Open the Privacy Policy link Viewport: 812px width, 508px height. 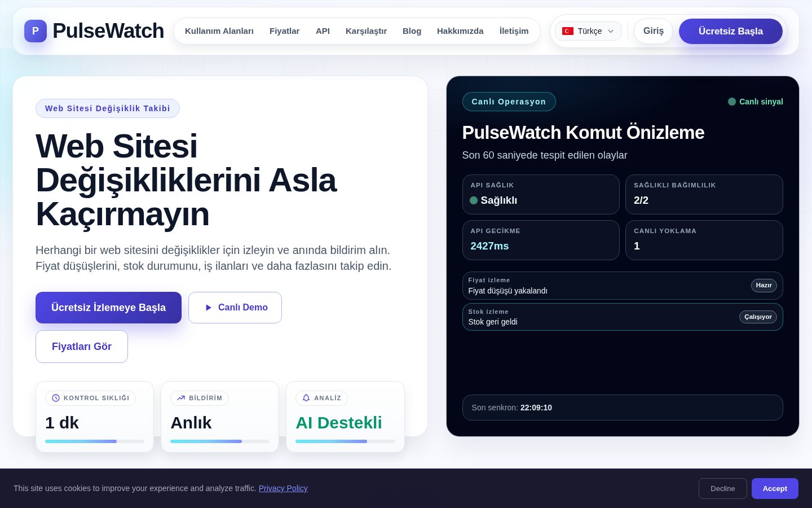pos(283,488)
